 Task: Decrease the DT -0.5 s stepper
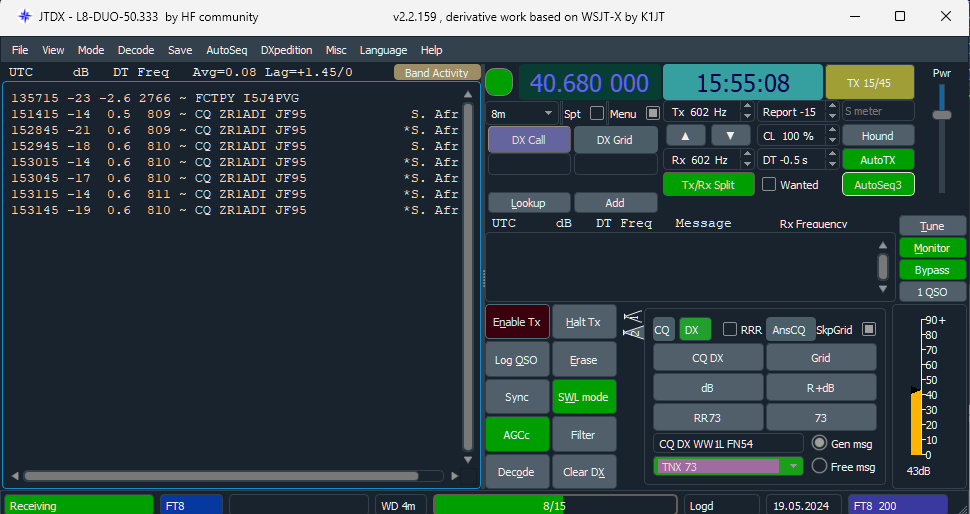point(832,165)
